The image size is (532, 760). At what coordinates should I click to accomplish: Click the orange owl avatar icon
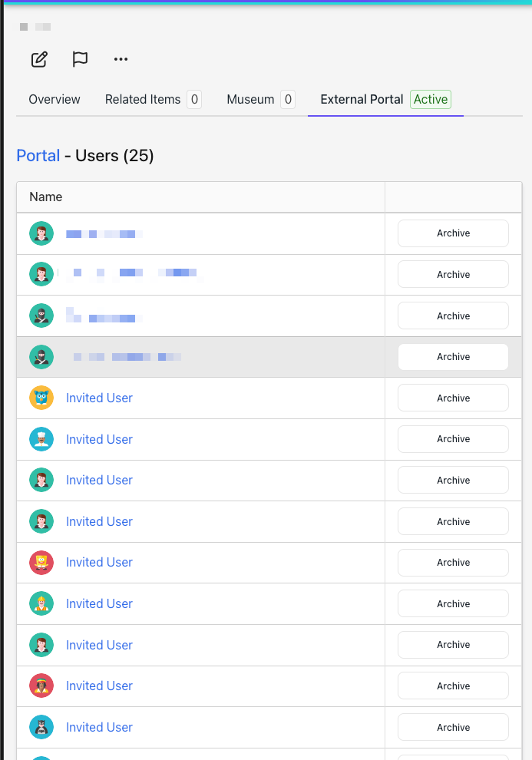click(41, 398)
